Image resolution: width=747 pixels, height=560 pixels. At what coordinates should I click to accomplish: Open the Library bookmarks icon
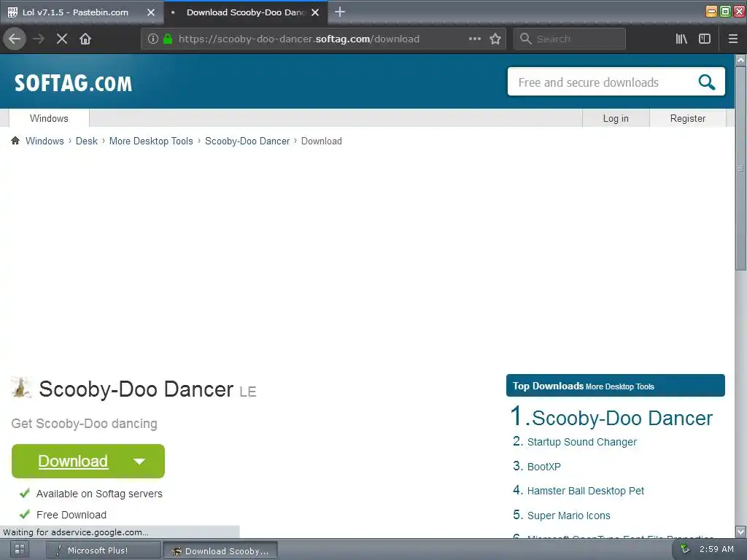(x=681, y=39)
